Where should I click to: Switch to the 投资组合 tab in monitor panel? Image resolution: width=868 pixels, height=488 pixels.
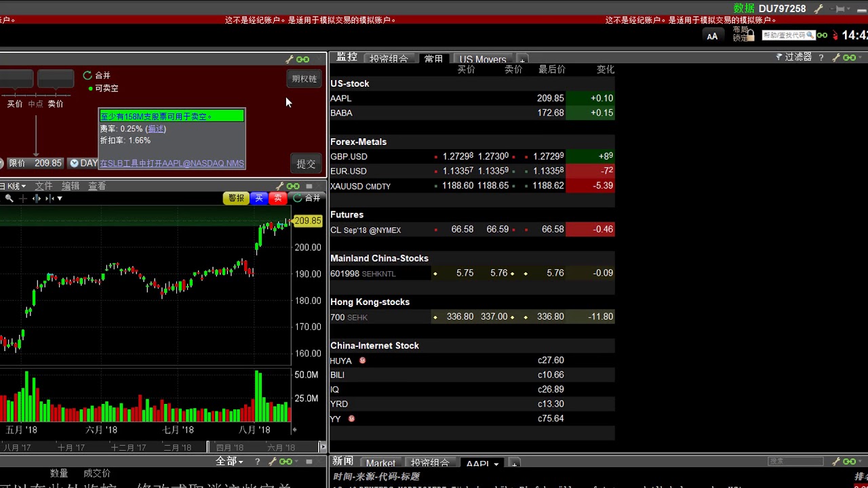click(389, 59)
